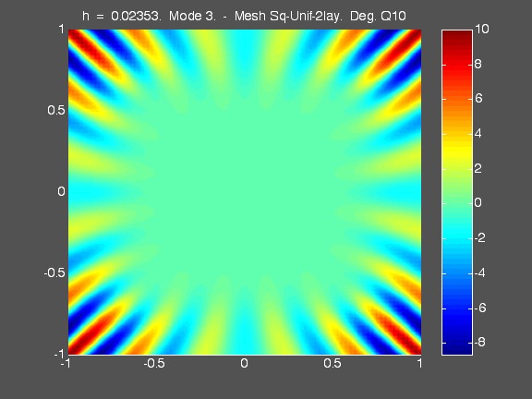
Task: Click the 'h = 0.02353.' title text
Action: (122, 16)
